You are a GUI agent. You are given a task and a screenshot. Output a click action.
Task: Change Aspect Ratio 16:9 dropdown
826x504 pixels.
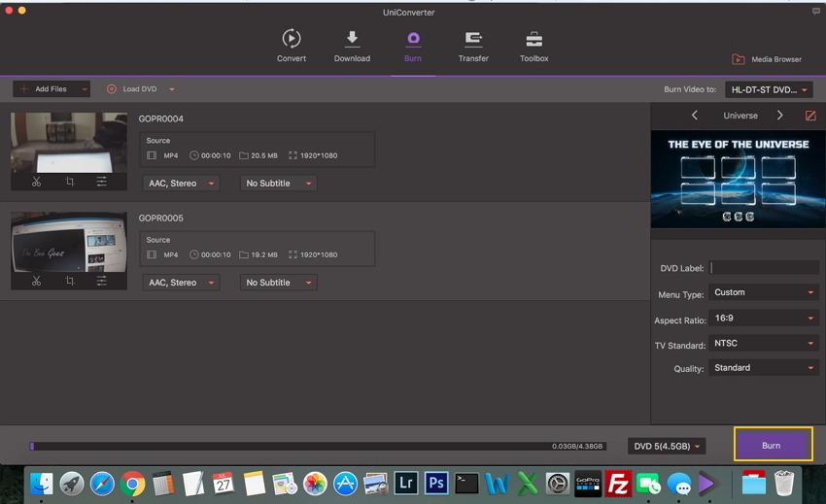point(764,319)
